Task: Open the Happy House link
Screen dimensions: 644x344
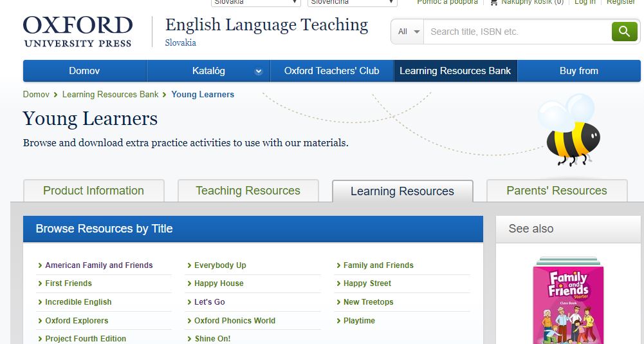Action: [x=219, y=283]
